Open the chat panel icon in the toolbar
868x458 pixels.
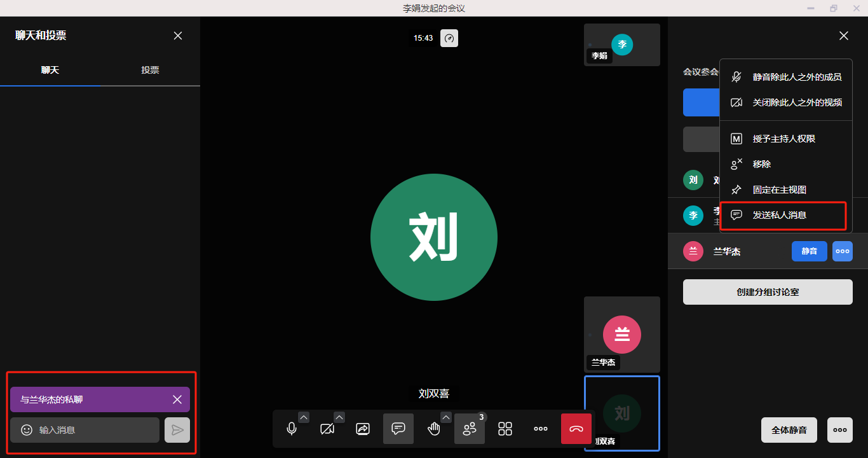click(x=398, y=429)
